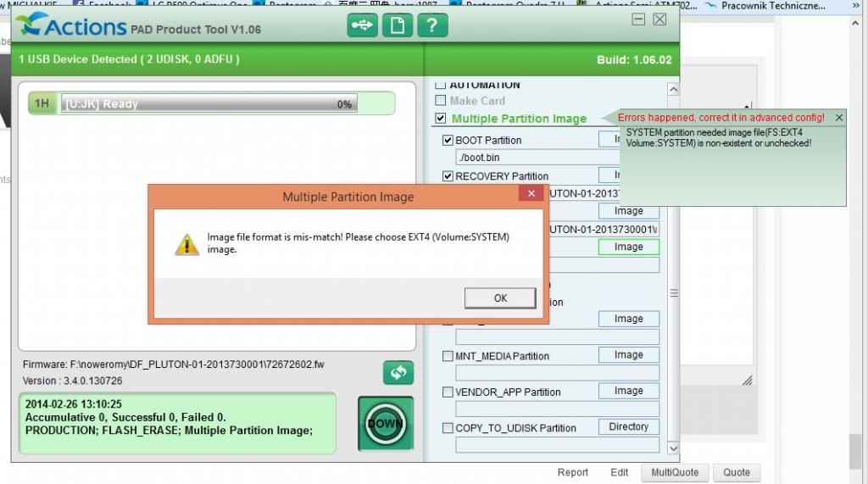Uncheck the Multiple Partition Image checkbox
Image resolution: width=868 pixels, height=484 pixels.
pyautogui.click(x=440, y=119)
